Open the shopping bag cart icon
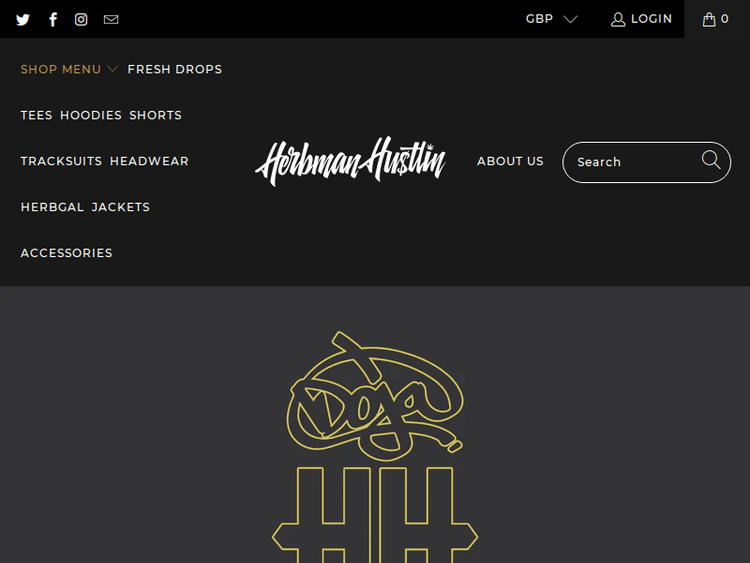This screenshot has height=563, width=750. (x=709, y=19)
